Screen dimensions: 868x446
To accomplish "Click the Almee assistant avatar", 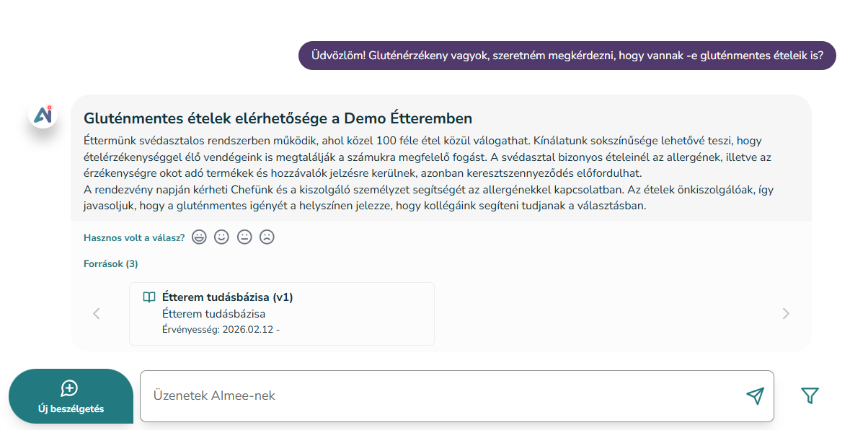I will 43,114.
